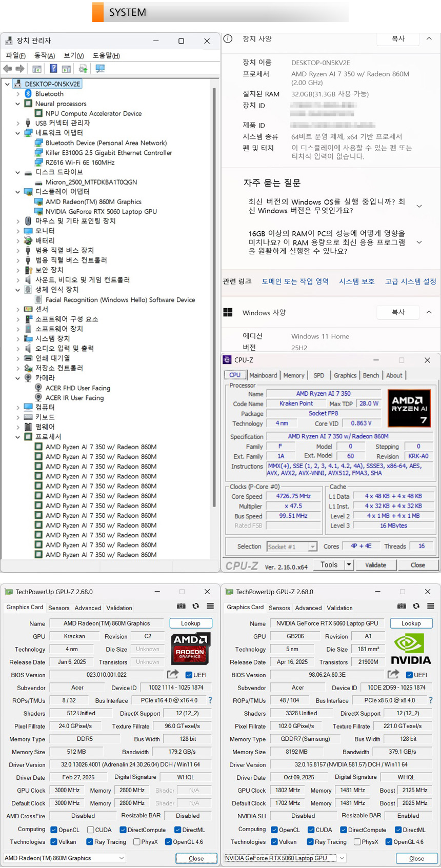Toggle PhysX checkbox in NVIDIA GPU-Z window
441x868 pixels.
point(357,842)
